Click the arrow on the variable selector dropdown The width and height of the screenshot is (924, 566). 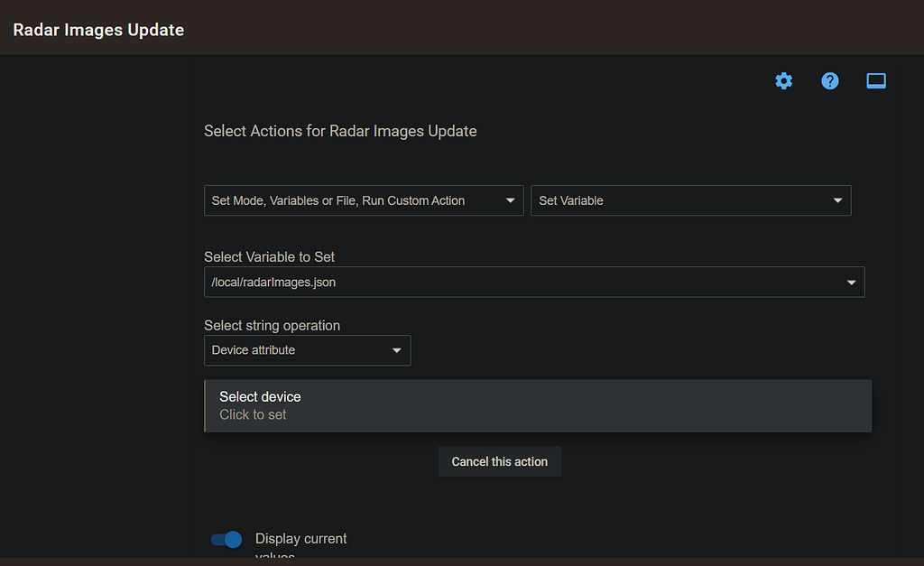pyautogui.click(x=851, y=282)
